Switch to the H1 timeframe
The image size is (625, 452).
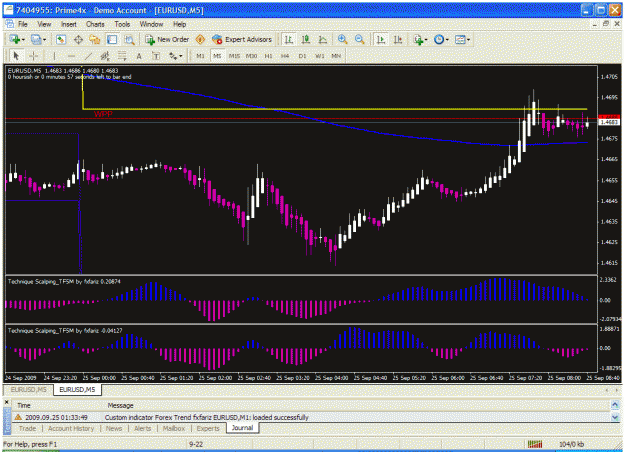(268, 56)
